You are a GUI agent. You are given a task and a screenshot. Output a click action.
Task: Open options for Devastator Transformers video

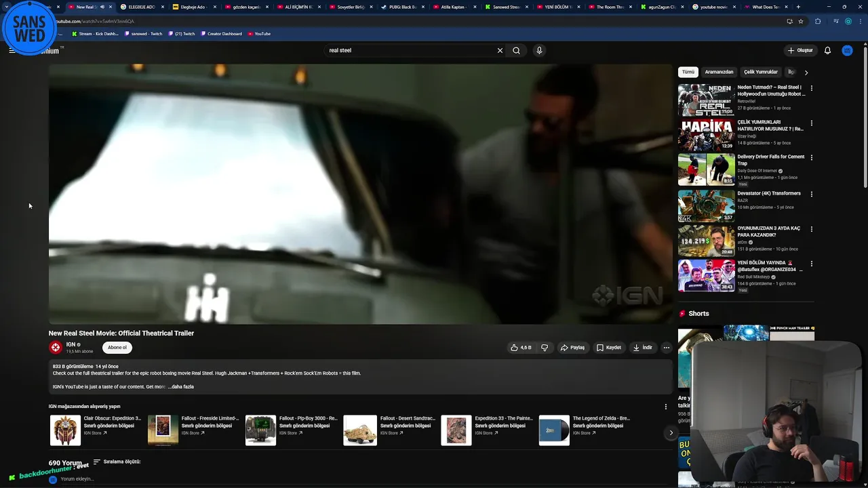(x=811, y=194)
